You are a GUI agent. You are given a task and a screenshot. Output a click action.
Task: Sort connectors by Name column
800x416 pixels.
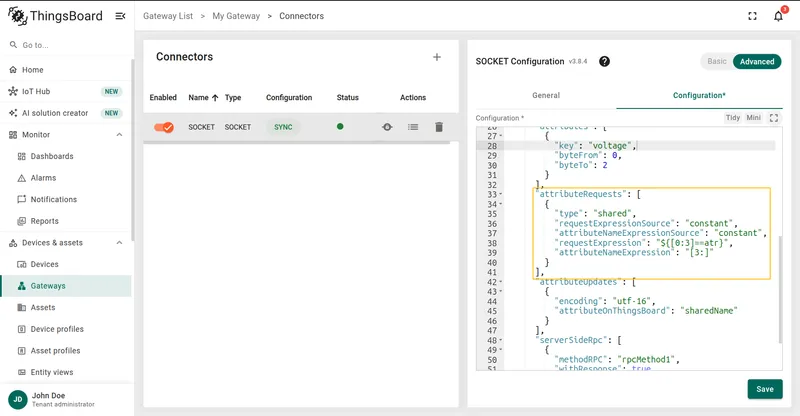tap(203, 97)
